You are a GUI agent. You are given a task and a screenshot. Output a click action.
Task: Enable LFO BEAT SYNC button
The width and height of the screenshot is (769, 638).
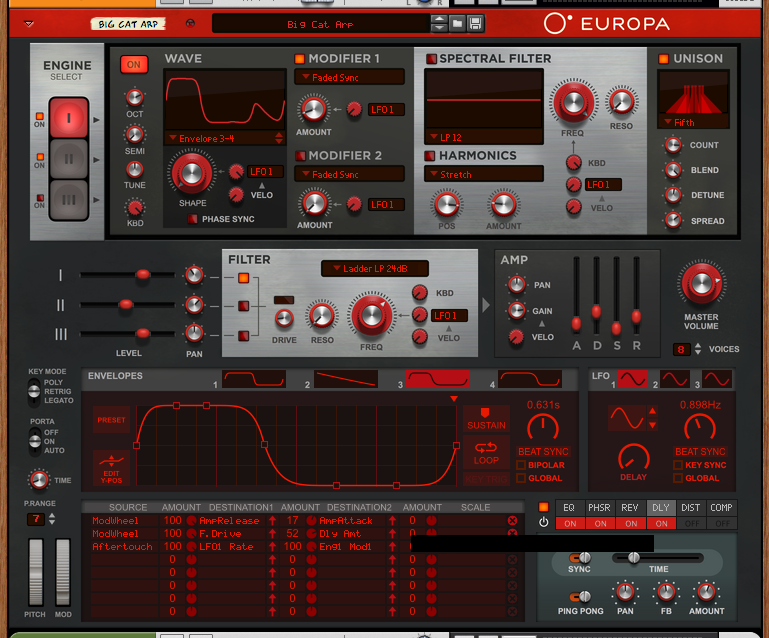pyautogui.click(x=700, y=452)
